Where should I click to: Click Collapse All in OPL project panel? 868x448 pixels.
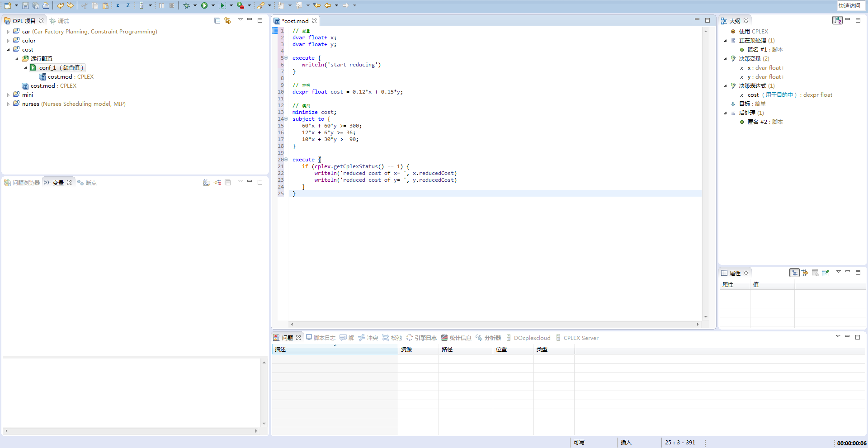tap(217, 20)
